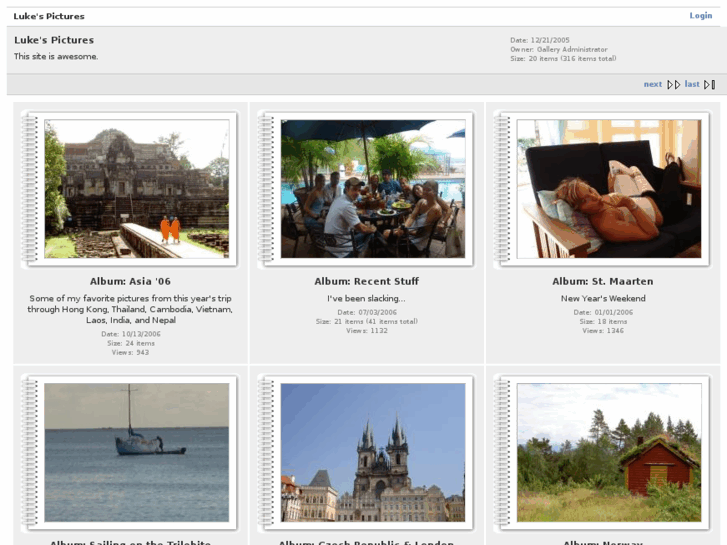Open the Asia '06 album thumbnail
This screenshot has height=545, width=727.
(x=136, y=189)
